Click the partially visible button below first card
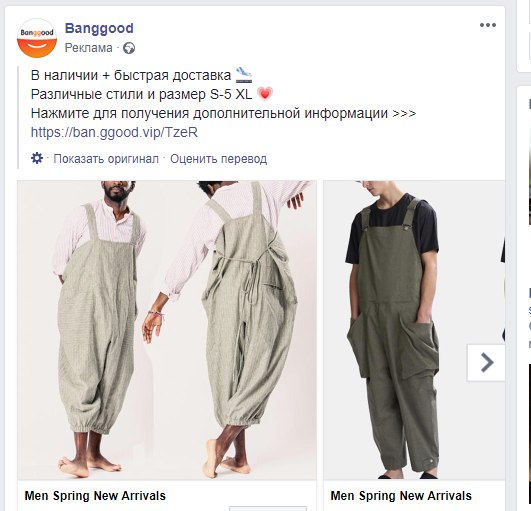Viewport: 531px width, 511px height. [268, 509]
